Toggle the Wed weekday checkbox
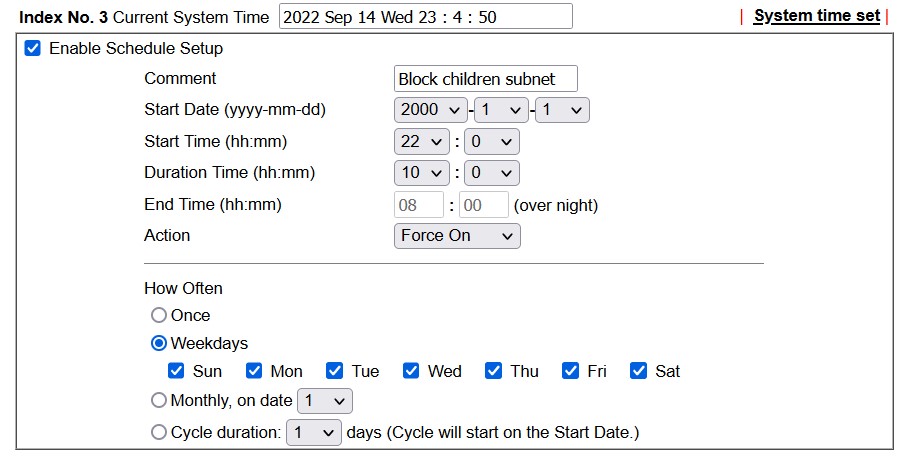 coord(411,371)
